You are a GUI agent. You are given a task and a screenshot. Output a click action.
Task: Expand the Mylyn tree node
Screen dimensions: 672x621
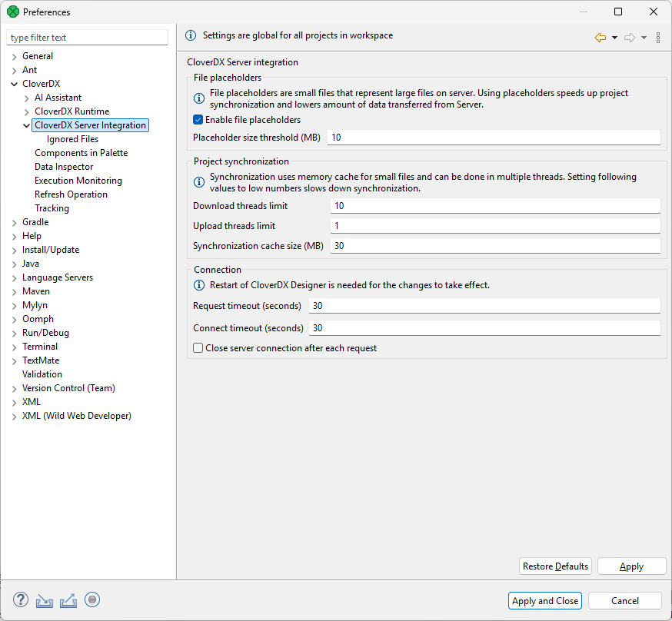(14, 306)
